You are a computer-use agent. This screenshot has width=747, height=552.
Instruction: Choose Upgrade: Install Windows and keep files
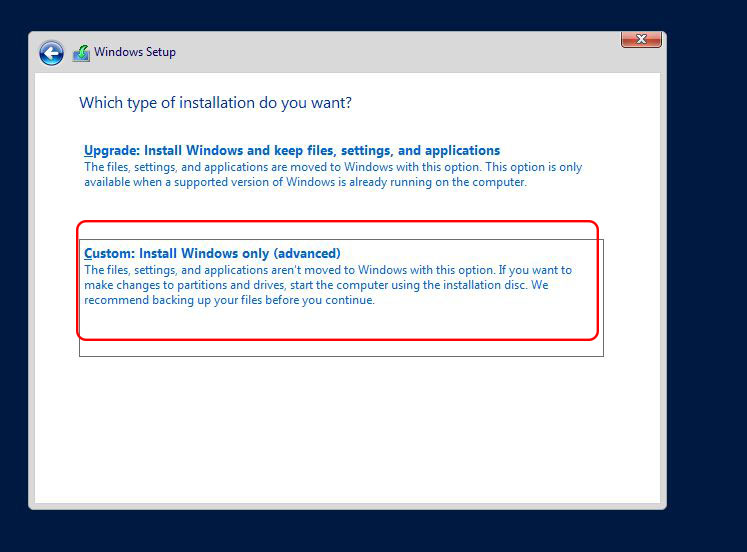(x=292, y=151)
